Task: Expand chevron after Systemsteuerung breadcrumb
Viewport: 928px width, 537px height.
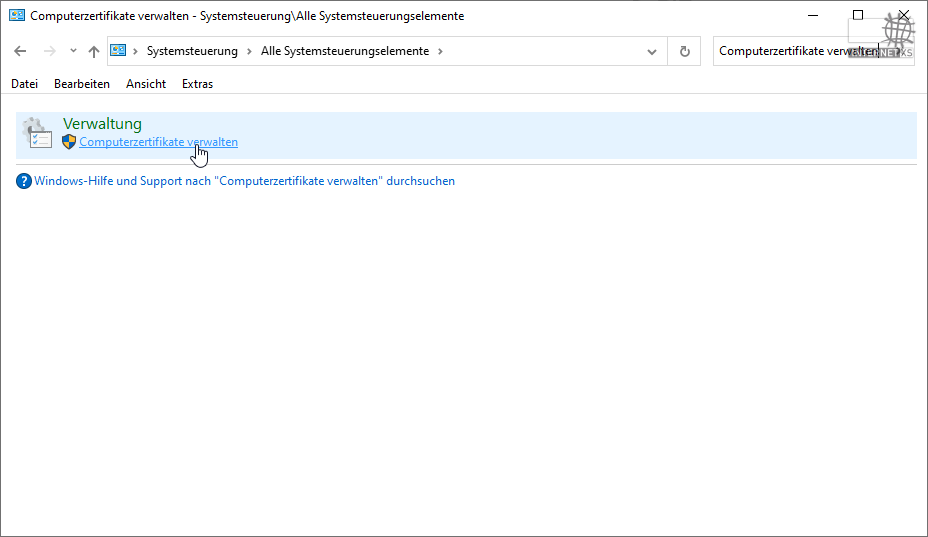Action: [x=249, y=52]
